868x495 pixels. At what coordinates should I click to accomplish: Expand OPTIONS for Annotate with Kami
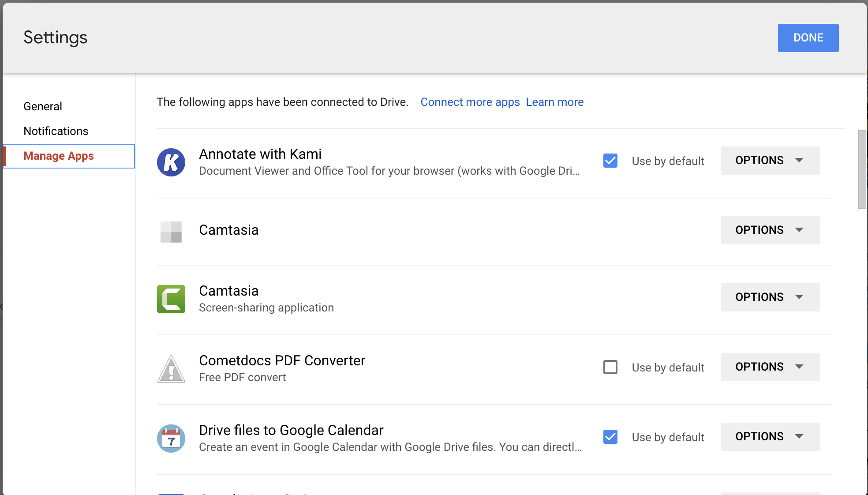770,161
